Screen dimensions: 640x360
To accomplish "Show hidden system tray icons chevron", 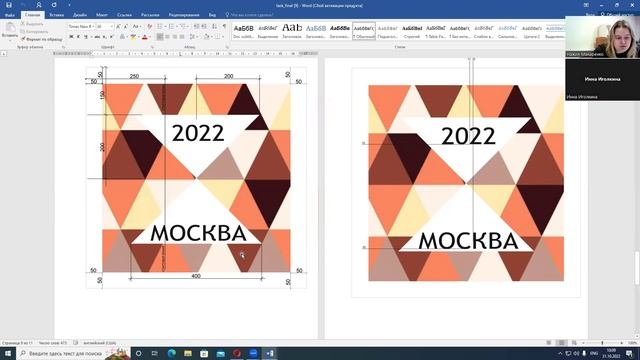I will 560,353.
